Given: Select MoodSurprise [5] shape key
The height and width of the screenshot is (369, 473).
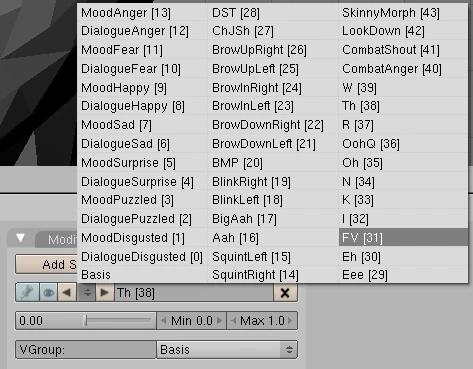Looking at the screenshot, I should 142,163.
